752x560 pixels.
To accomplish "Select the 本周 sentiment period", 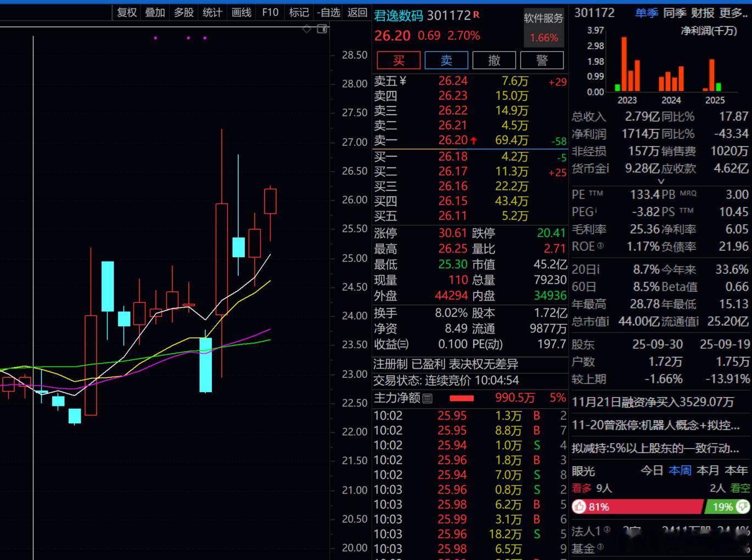I will click(x=680, y=471).
